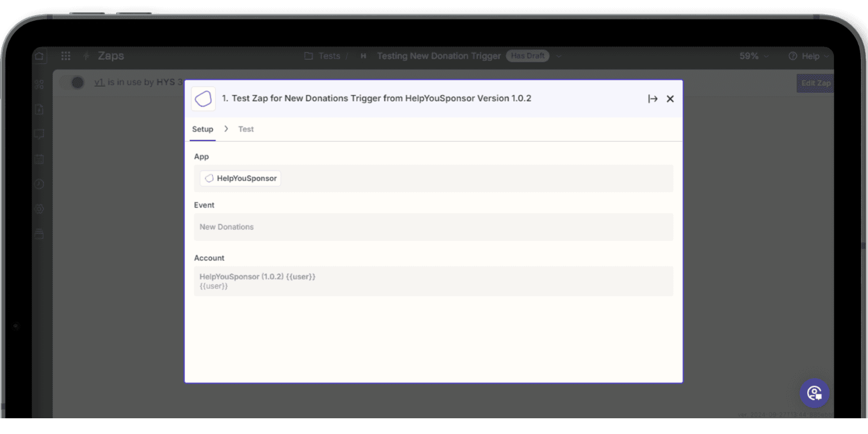
Task: Click the Edit Zap button
Action: point(815,83)
